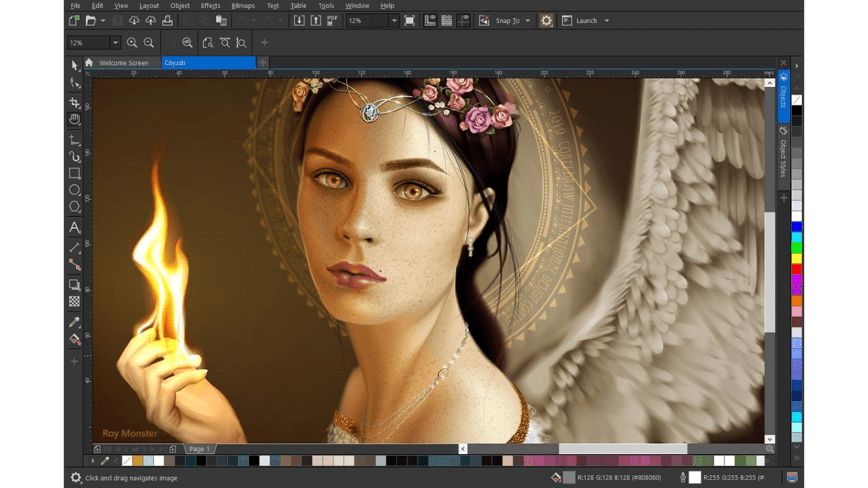Viewport: 868px width, 488px height.
Task: Click the Page 1 tab
Action: [x=199, y=449]
